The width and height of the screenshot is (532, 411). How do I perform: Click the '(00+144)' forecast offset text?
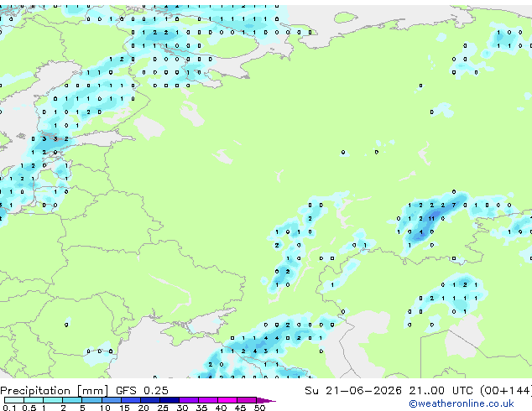(x=505, y=390)
